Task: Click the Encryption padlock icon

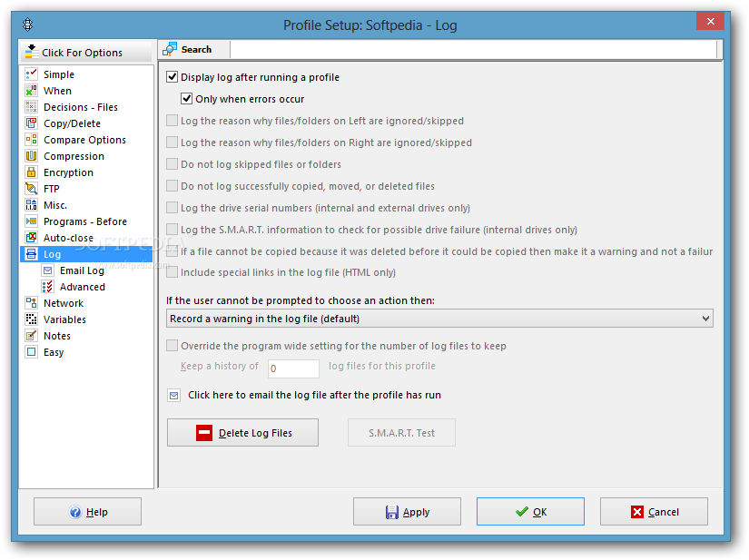Action: [31, 172]
